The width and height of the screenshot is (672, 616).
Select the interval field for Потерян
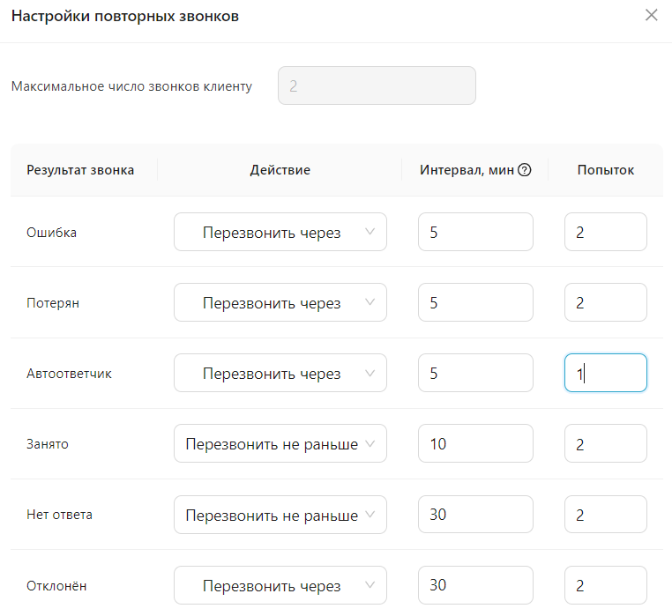click(x=475, y=302)
